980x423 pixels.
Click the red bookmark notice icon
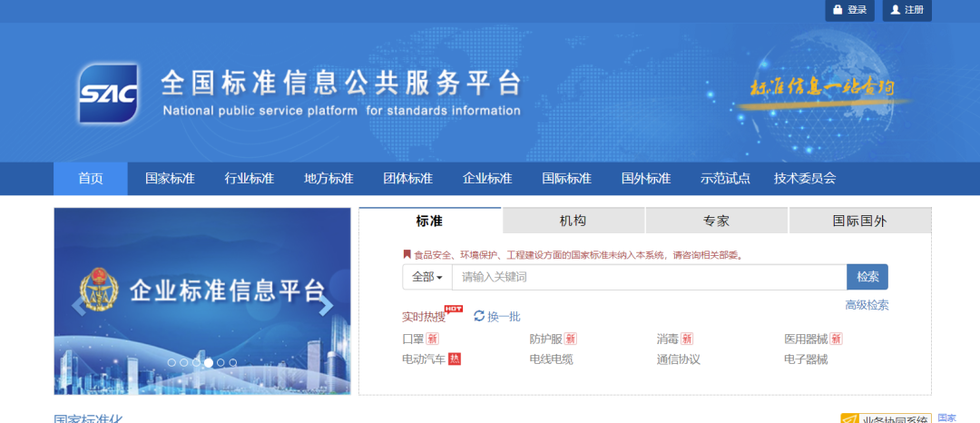point(407,254)
